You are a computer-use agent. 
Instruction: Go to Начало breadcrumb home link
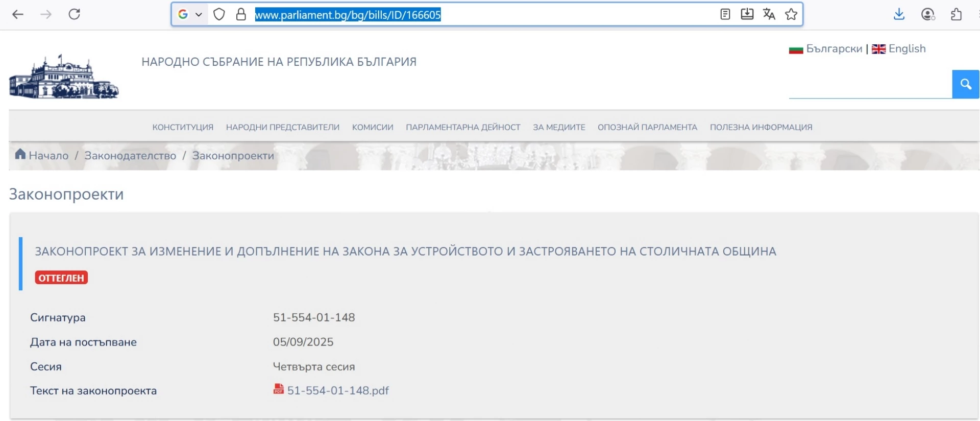coord(48,156)
